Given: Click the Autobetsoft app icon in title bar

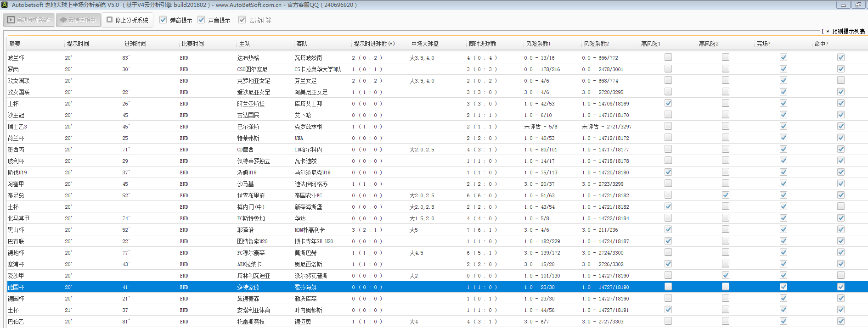Looking at the screenshot, I should 5,5.
